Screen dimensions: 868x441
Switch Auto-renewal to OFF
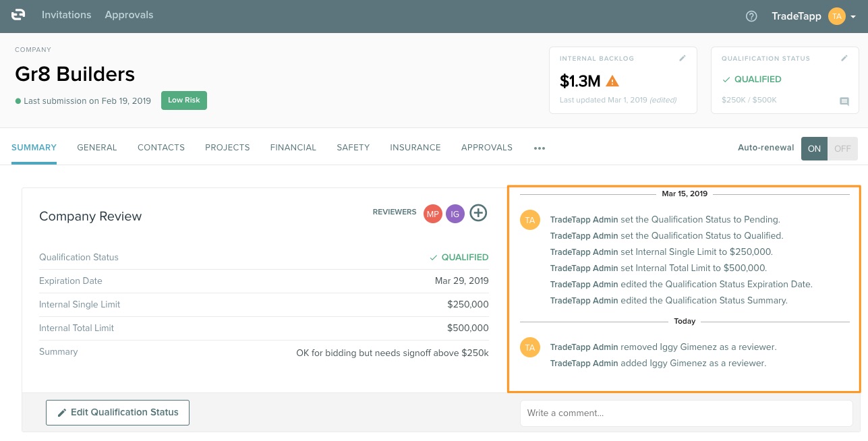[842, 148]
